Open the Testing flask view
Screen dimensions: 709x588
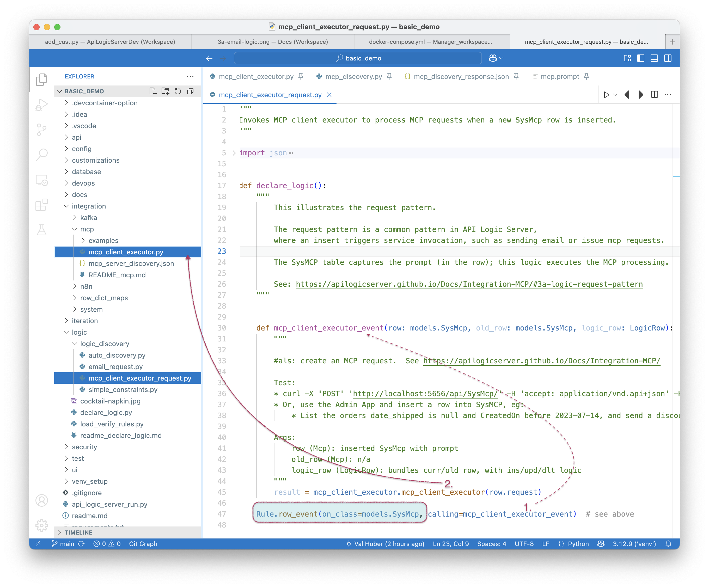(41, 230)
